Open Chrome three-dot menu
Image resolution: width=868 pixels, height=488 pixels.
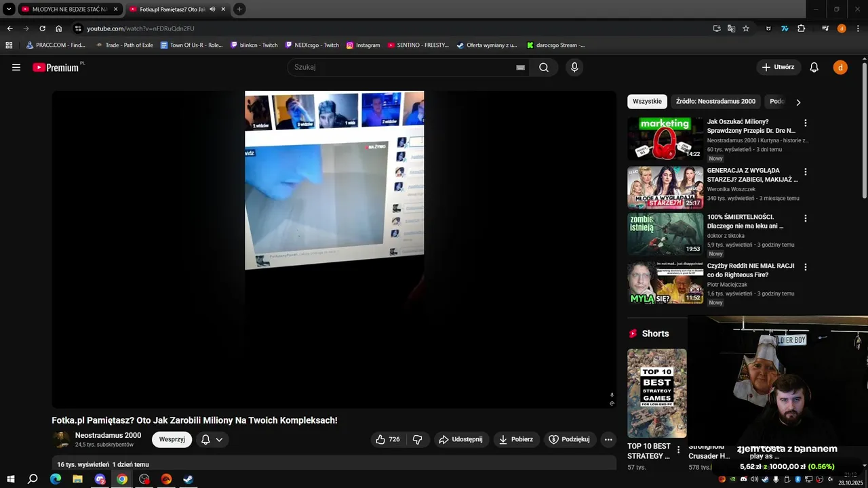(858, 28)
